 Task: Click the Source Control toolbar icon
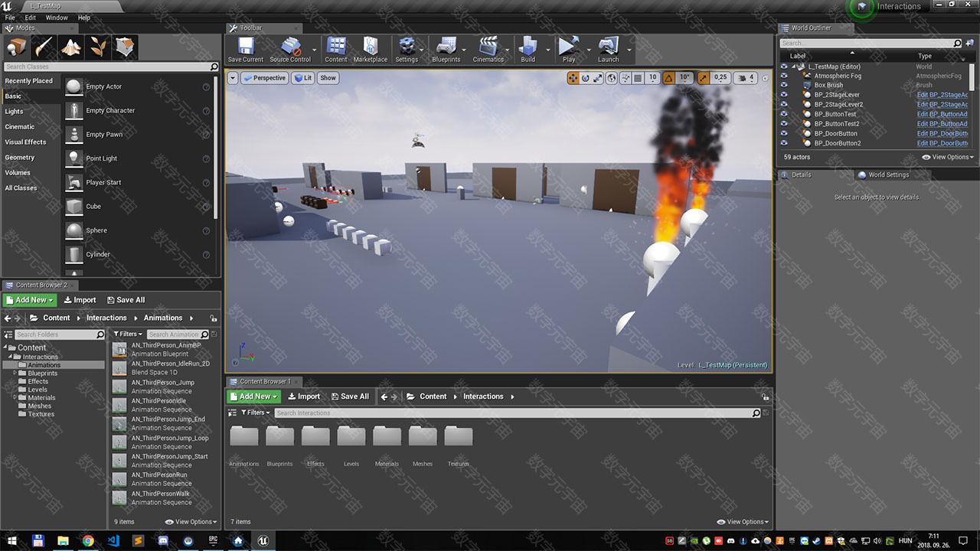290,50
